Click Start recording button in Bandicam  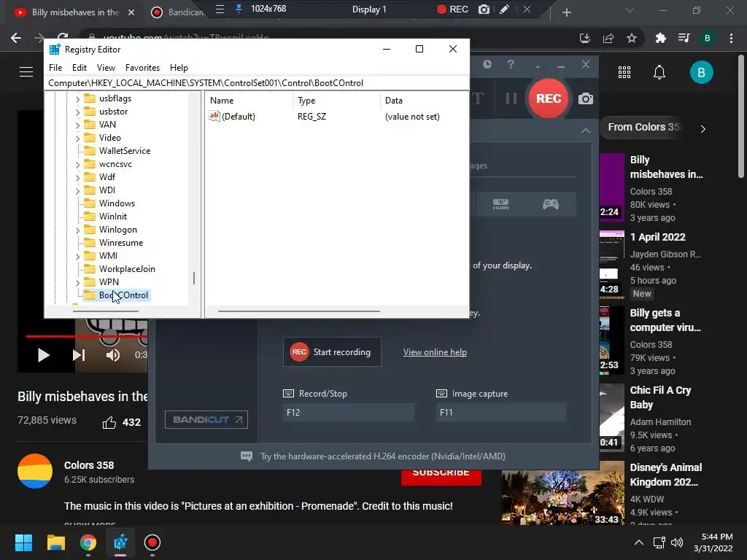332,352
